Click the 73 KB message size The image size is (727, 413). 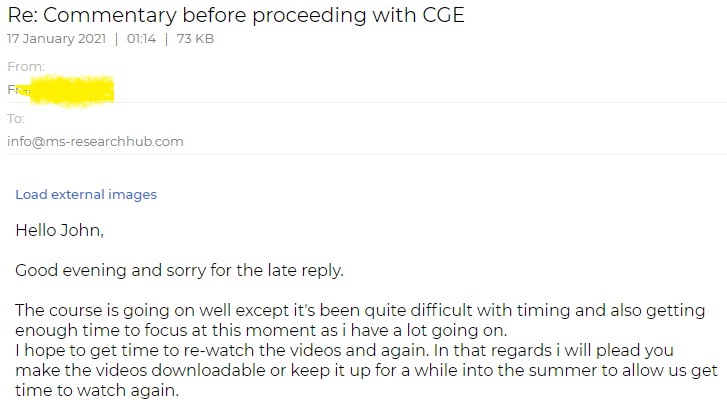pyautogui.click(x=195, y=38)
